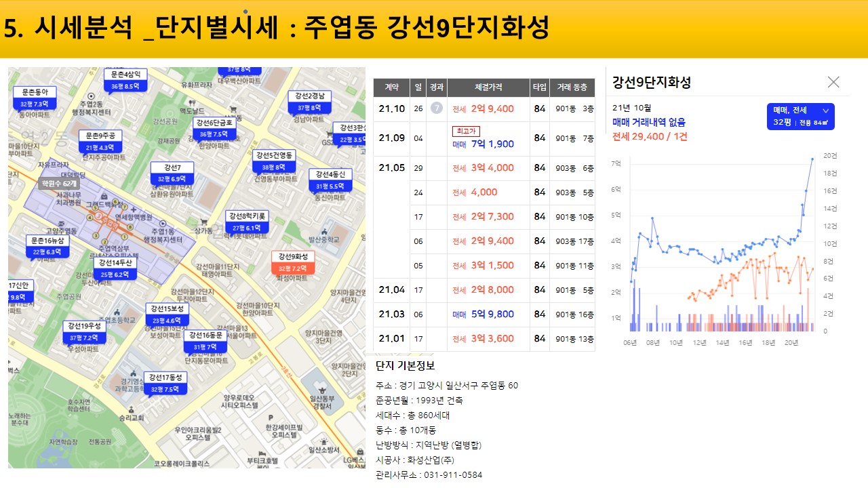Select the 강선4동신 31평 5.5억 marker
Image resolution: width=868 pixels, height=488 pixels.
point(330,180)
